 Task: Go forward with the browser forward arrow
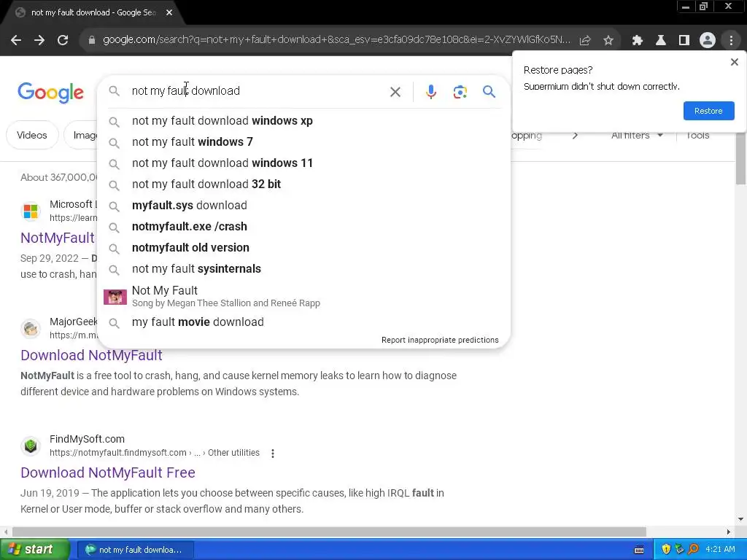pos(39,40)
